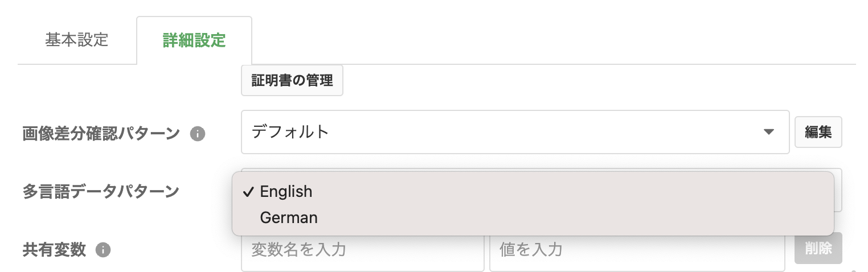
Task: Click the caret arrow in デフォルト dropdown
Action: pos(768,132)
